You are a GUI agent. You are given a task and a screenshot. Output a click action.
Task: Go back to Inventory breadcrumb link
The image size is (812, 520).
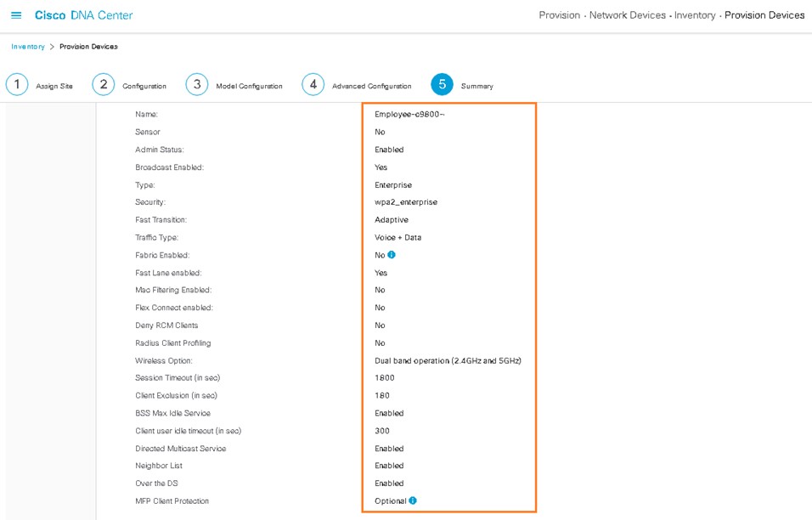tap(28, 47)
